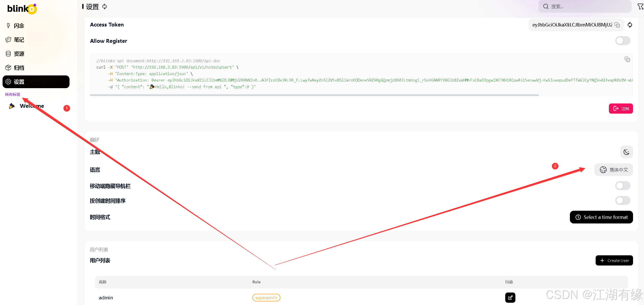This screenshot has height=305, width=644.
Task: Click the Create User button
Action: pyautogui.click(x=614, y=260)
